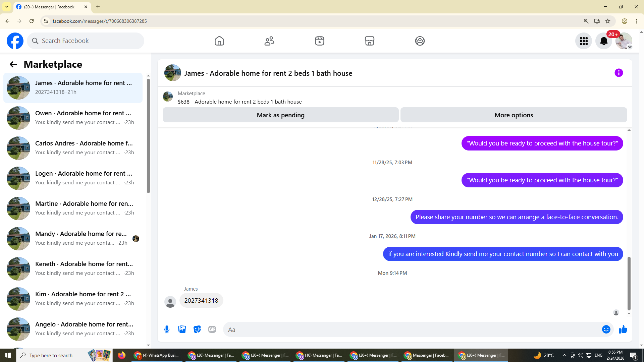The width and height of the screenshot is (644, 362).
Task: Click Mark as pending button
Action: click(280, 115)
